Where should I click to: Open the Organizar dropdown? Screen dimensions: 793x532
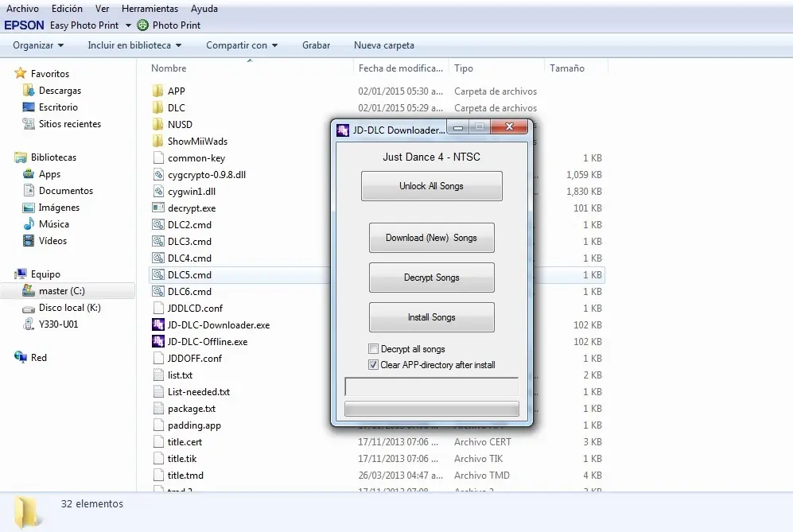38,45
